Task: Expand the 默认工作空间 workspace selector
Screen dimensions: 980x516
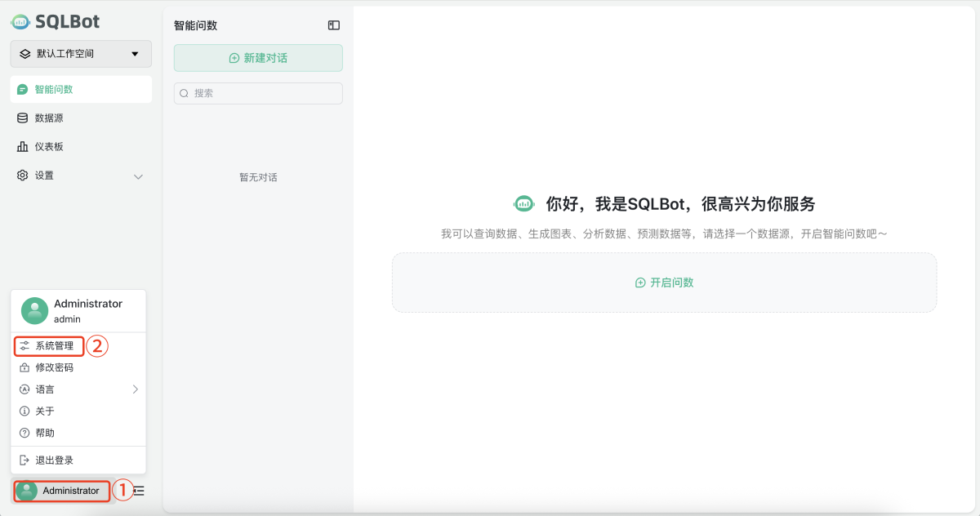Action: click(x=80, y=53)
